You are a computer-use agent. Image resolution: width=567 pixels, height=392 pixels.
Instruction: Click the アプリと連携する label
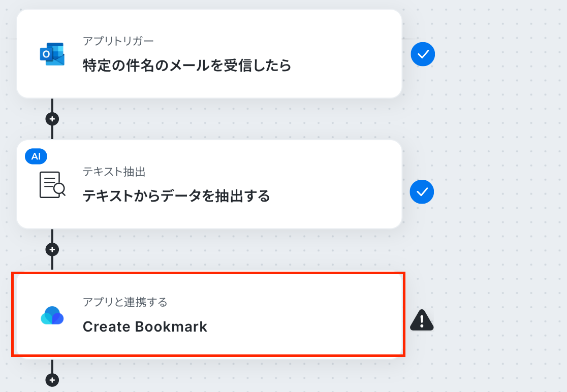125,302
